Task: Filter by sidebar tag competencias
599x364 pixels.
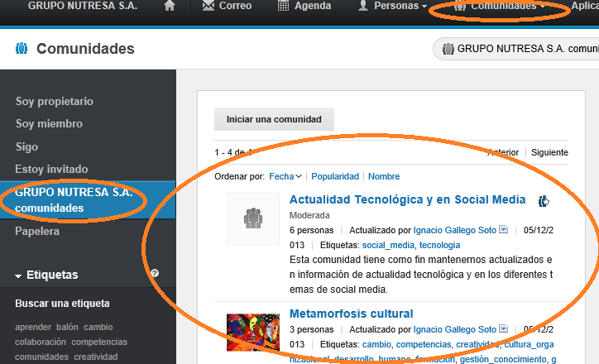Action: coord(99,342)
